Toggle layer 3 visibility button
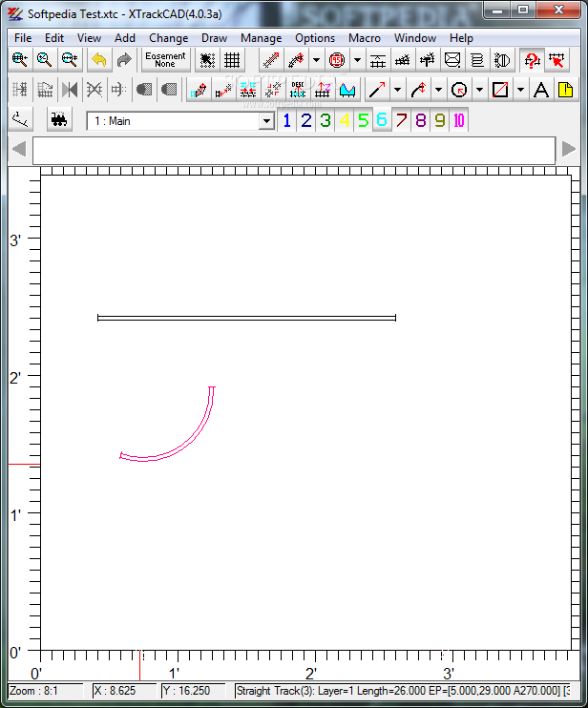This screenshot has height=708, width=588. click(x=325, y=120)
